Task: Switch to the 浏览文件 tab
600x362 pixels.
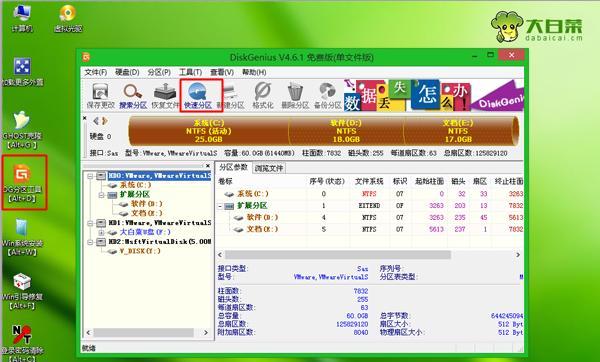Action: click(x=269, y=168)
